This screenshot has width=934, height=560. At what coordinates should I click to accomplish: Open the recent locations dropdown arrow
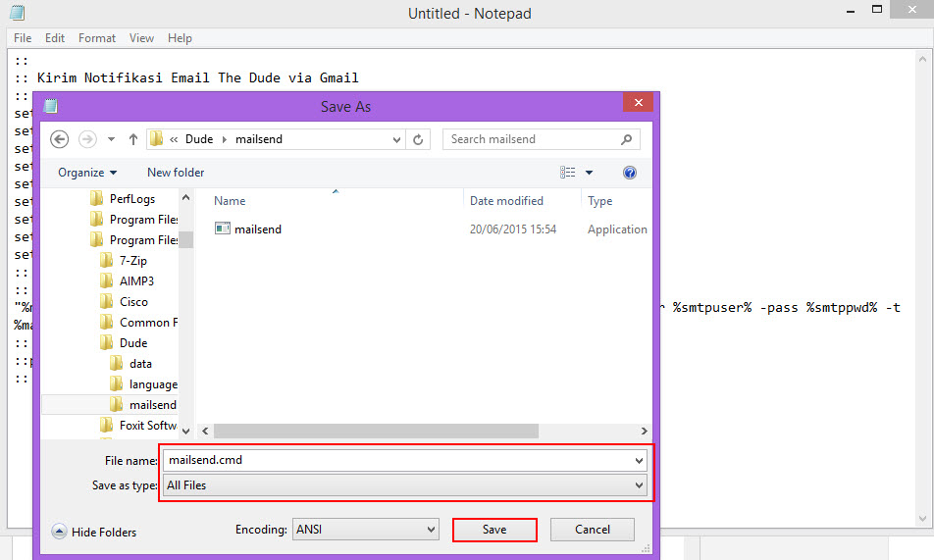click(111, 139)
